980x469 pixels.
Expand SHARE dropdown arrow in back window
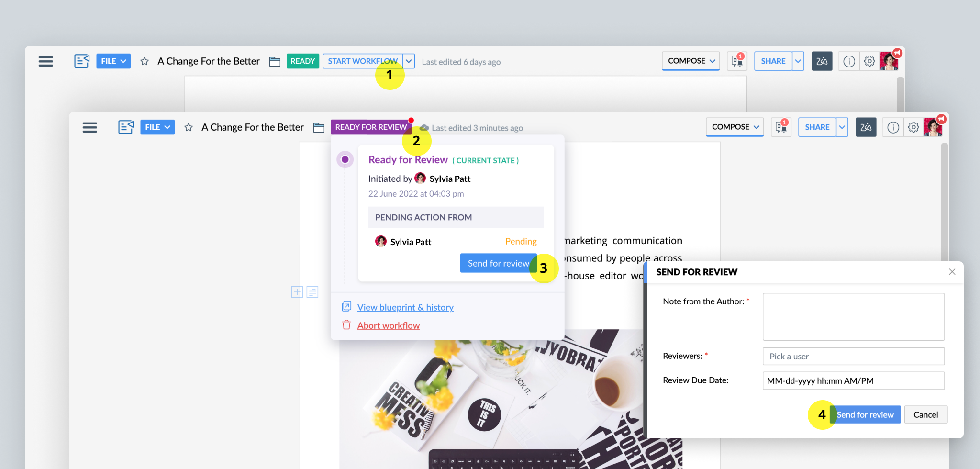point(798,61)
